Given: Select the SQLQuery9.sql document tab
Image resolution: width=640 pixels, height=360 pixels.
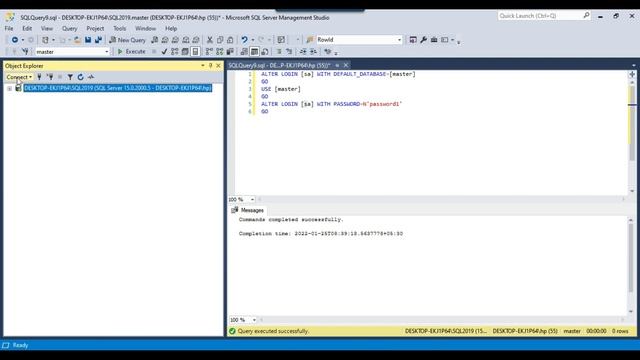Looking at the screenshot, I should click(x=279, y=65).
